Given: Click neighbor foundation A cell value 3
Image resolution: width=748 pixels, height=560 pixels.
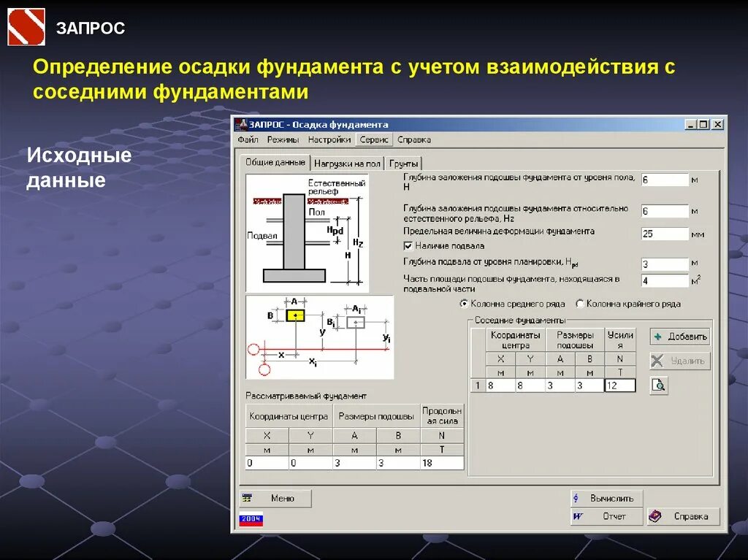Looking at the screenshot, I should tap(560, 386).
